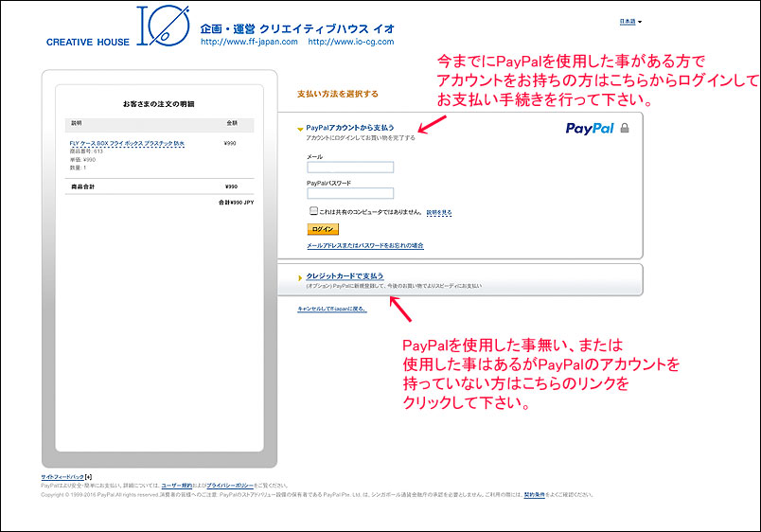
Task: Click the padlock security icon
Action: [x=625, y=128]
